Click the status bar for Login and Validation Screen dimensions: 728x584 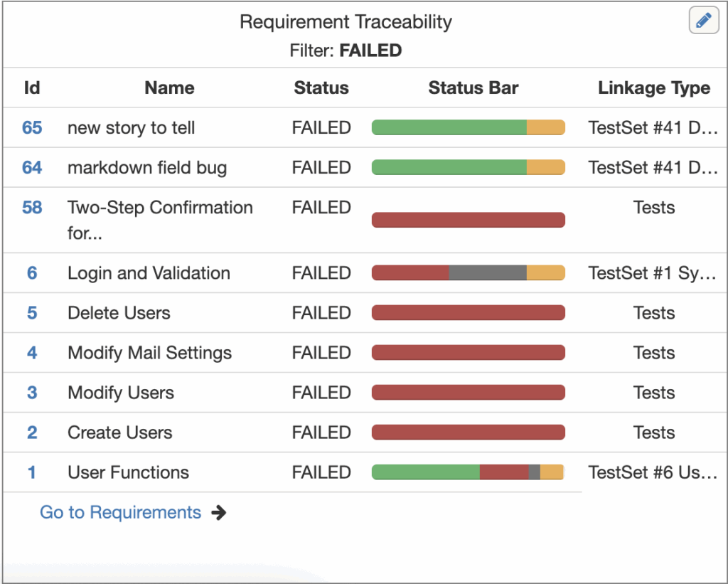click(468, 273)
